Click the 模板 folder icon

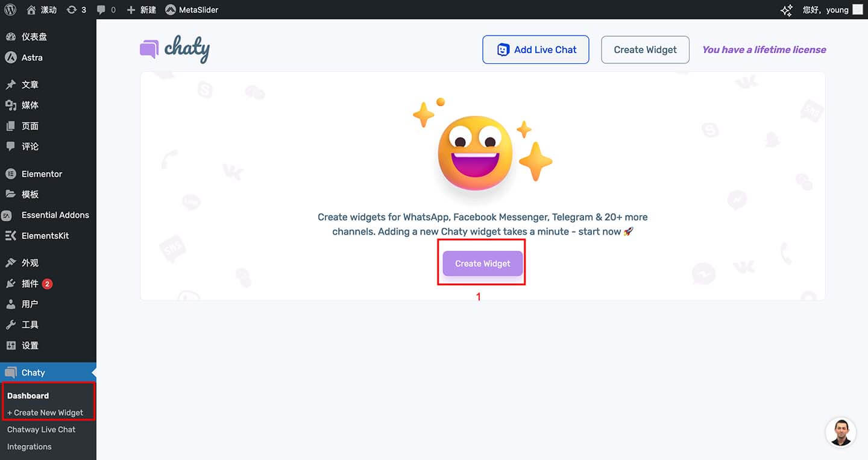(10, 194)
